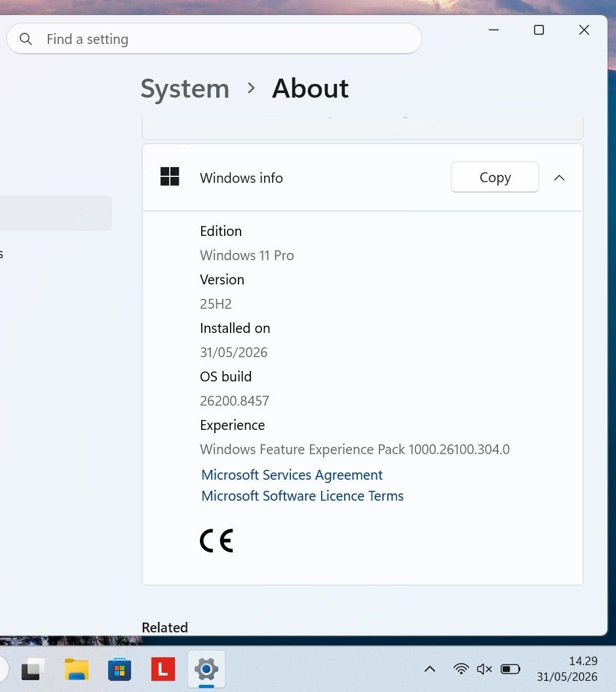The image size is (616, 692).
Task: Close the Settings window
Action: coord(584,29)
